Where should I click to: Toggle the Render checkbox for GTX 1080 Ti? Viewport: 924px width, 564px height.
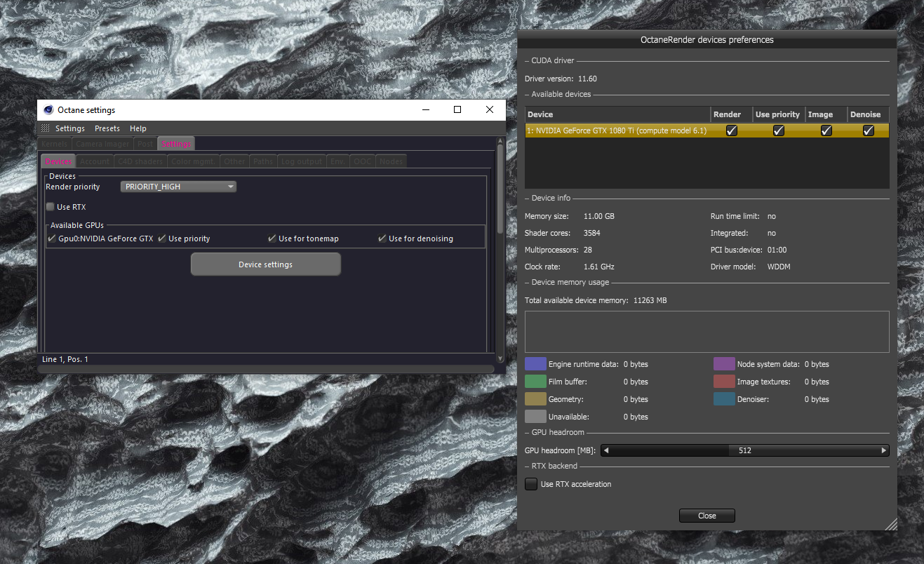[732, 130]
